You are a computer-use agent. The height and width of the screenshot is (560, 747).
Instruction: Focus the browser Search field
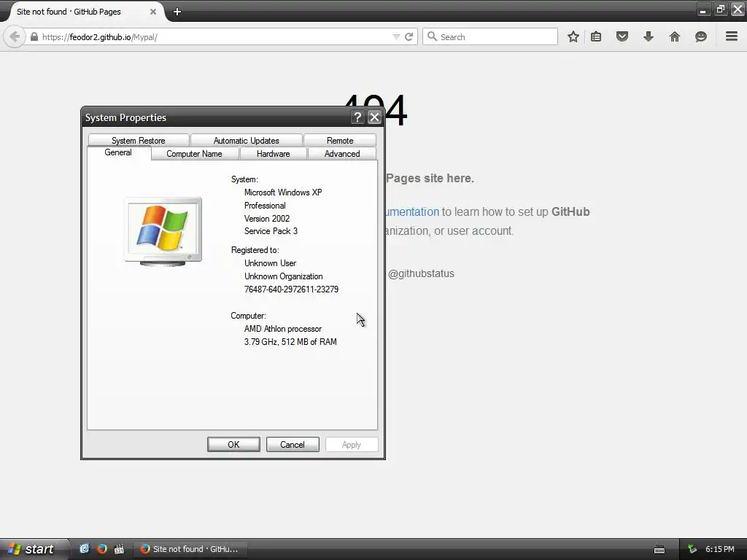click(x=489, y=36)
